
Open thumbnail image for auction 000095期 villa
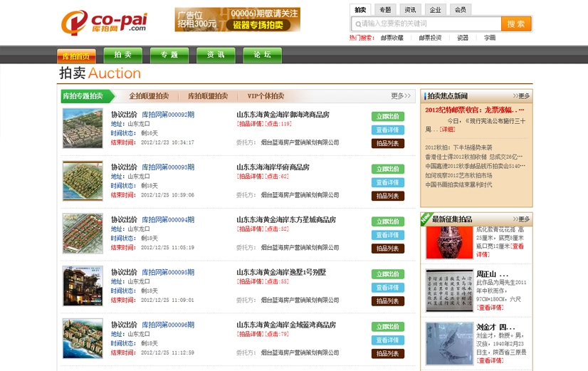click(83, 286)
